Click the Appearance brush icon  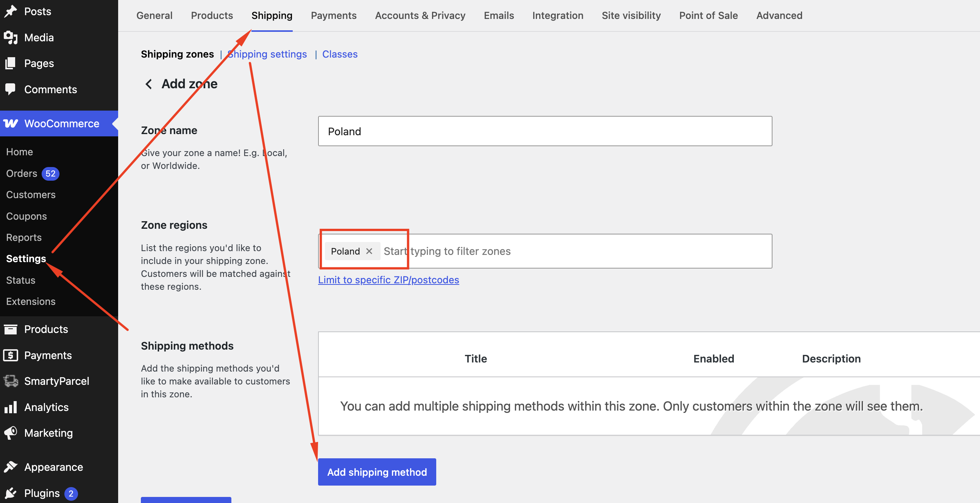[11, 467]
